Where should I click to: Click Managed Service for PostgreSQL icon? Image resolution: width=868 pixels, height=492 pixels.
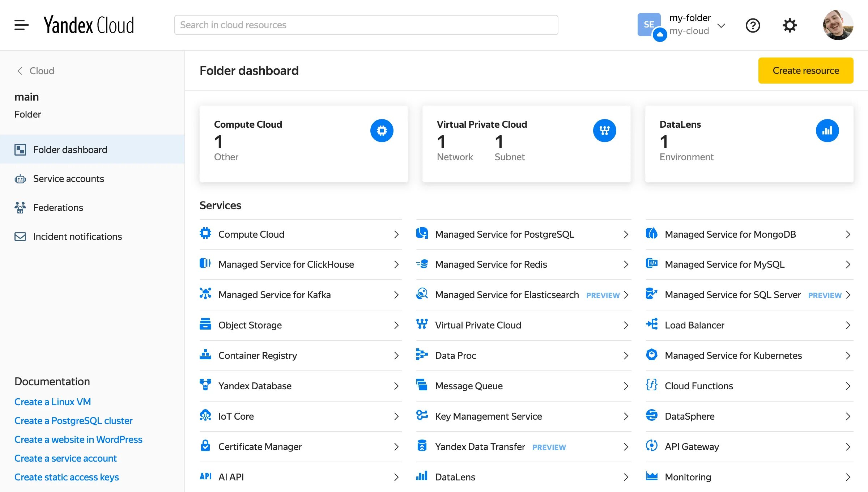tap(422, 233)
